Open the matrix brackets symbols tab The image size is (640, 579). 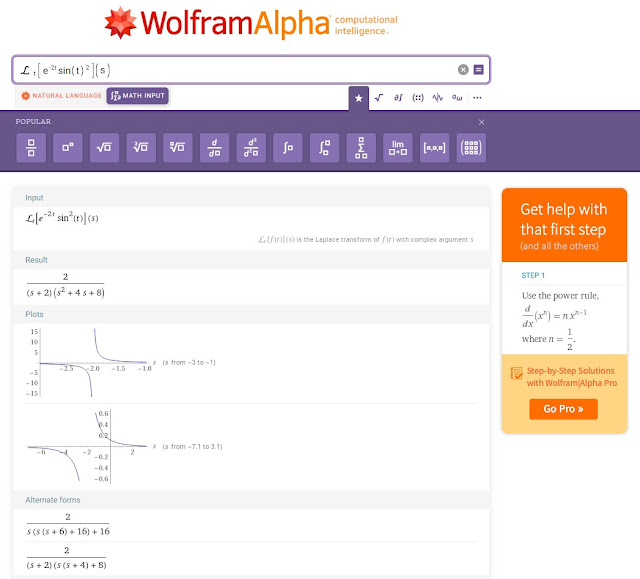(x=418, y=98)
